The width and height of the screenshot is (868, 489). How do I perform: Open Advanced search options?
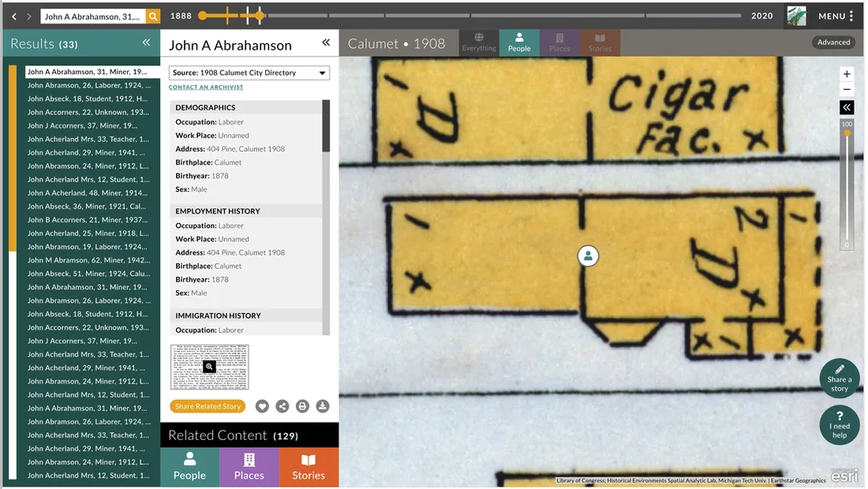(833, 43)
